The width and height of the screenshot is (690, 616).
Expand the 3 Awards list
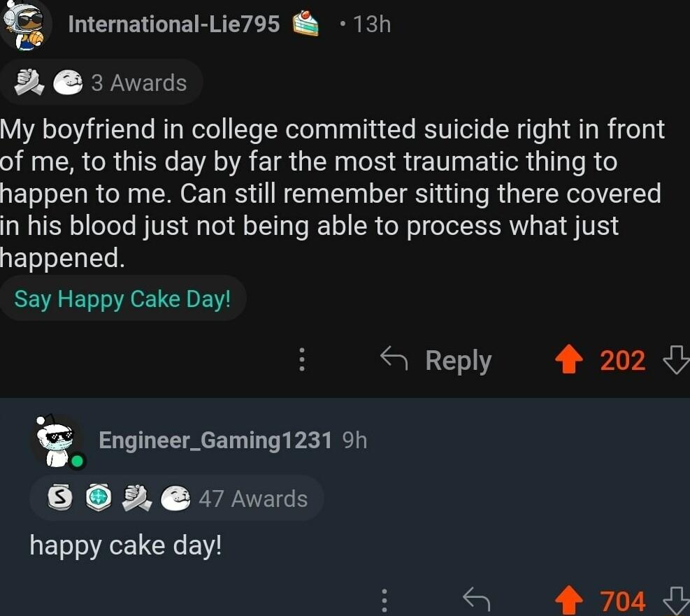(139, 82)
